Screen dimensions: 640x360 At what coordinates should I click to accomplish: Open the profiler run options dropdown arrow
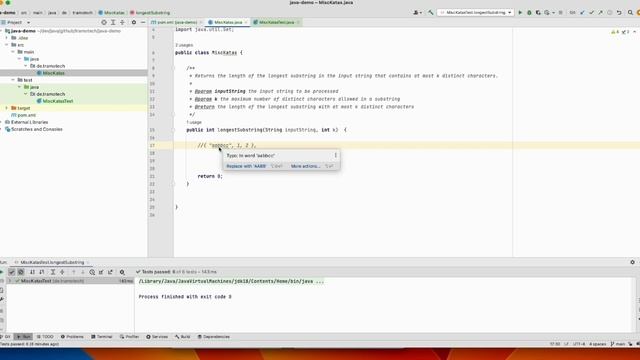pos(553,13)
